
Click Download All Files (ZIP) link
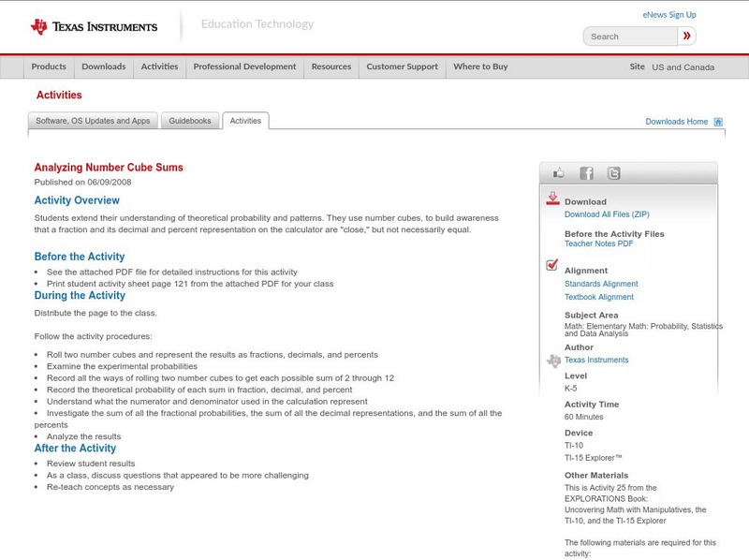(607, 214)
